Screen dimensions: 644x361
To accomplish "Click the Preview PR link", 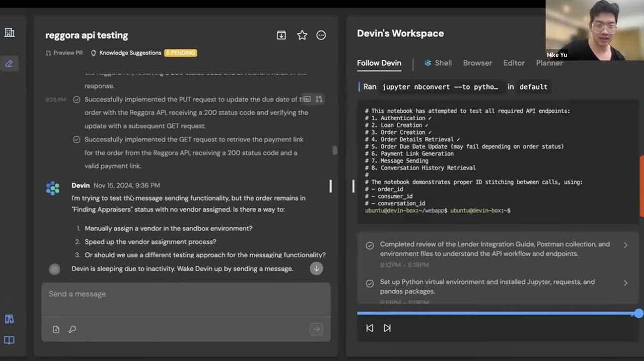I will coord(64,53).
